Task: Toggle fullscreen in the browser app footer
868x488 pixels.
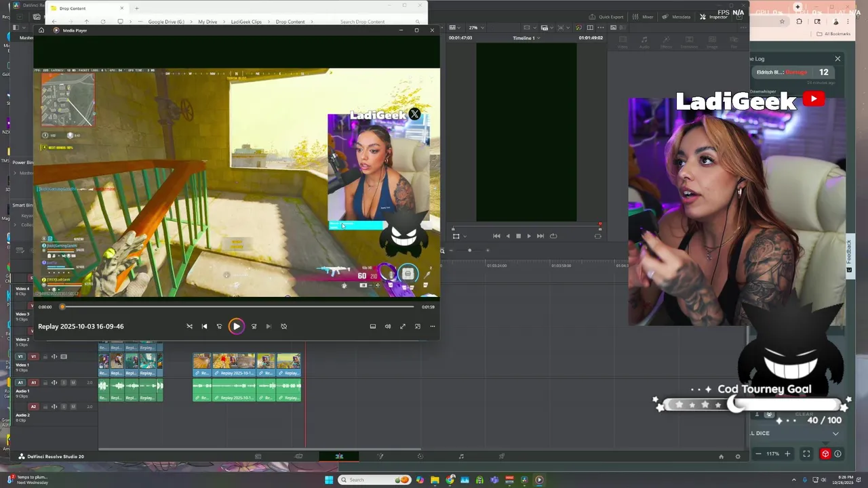Action: (806, 453)
